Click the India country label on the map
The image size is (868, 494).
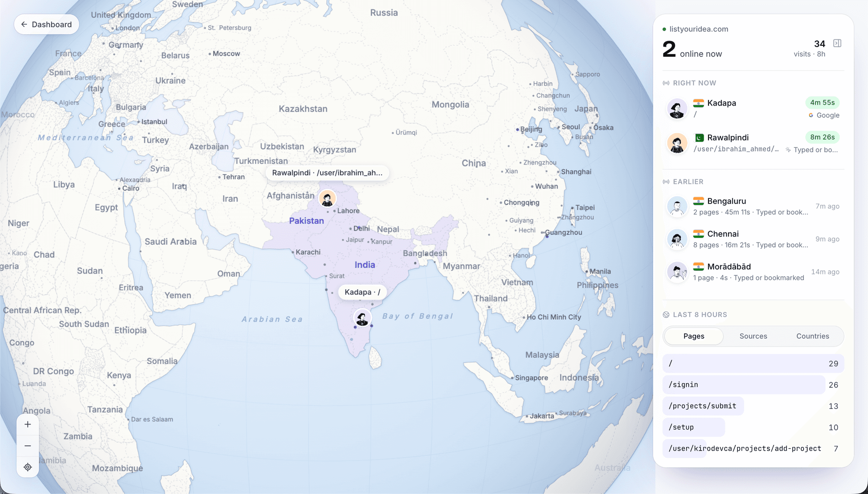pyautogui.click(x=365, y=265)
